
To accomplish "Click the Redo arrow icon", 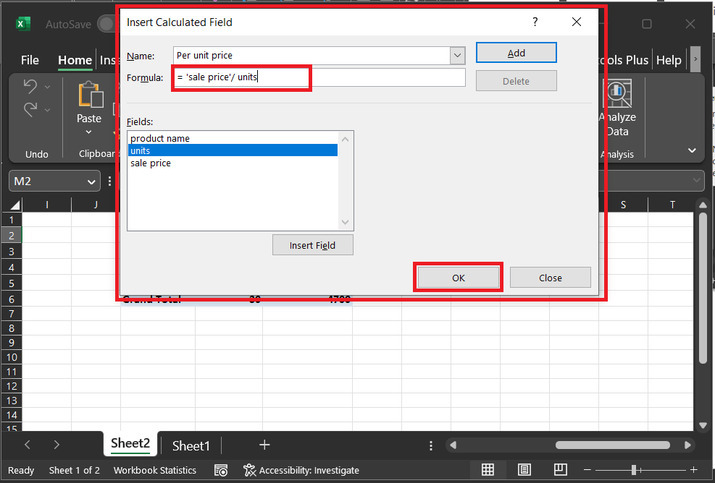I will tap(30, 109).
